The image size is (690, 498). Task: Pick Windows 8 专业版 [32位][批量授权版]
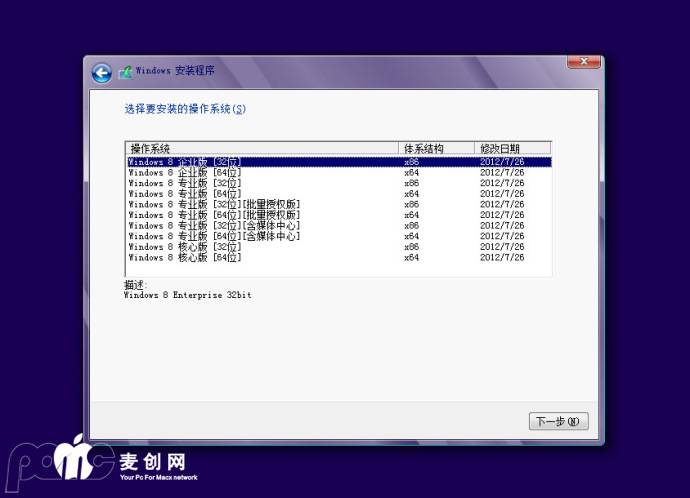(x=213, y=204)
